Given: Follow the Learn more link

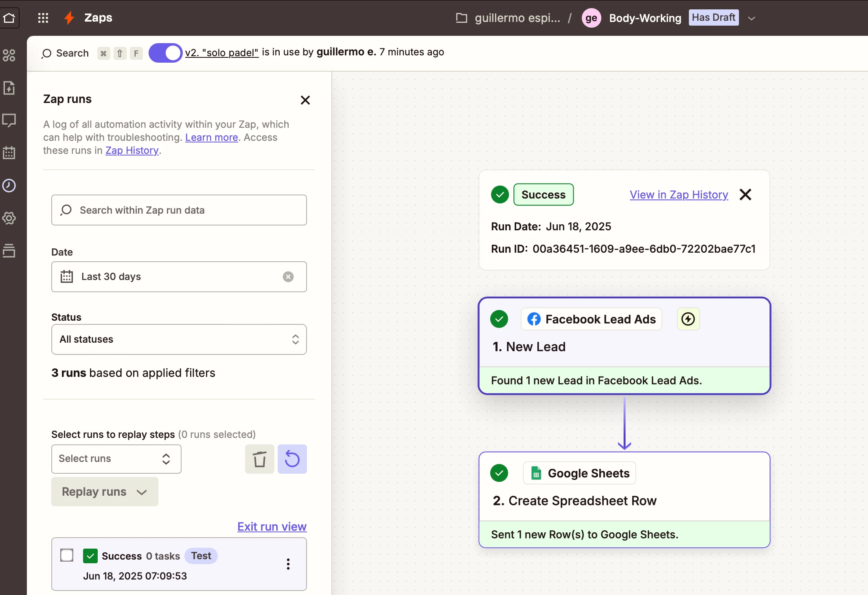Looking at the screenshot, I should click(x=212, y=138).
